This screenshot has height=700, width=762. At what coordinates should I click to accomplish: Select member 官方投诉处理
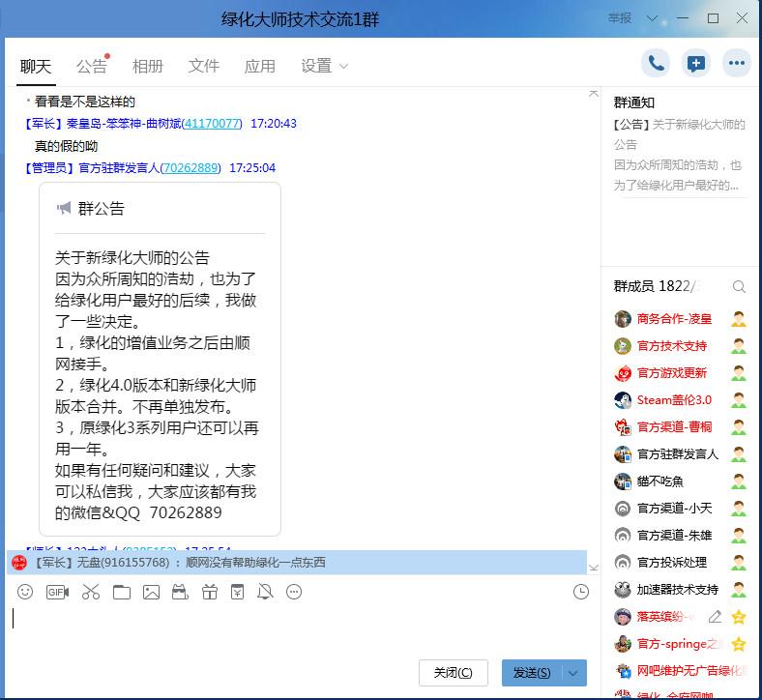point(672,563)
